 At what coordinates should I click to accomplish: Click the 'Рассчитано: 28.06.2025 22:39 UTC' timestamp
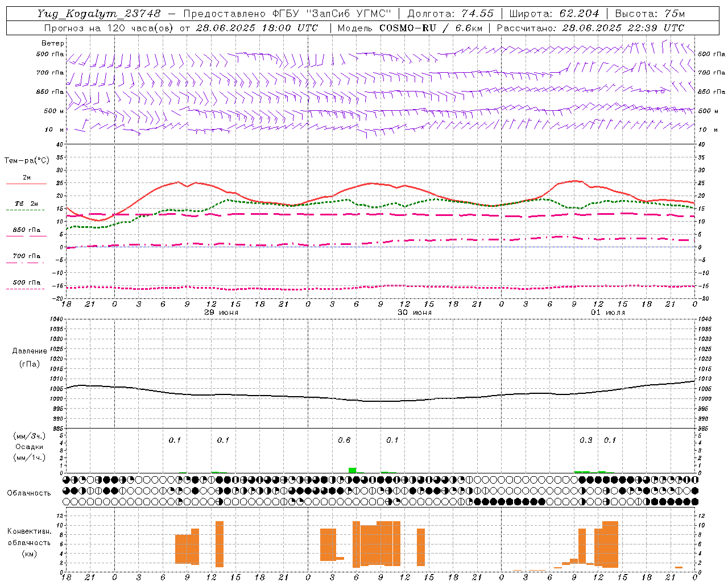point(590,28)
